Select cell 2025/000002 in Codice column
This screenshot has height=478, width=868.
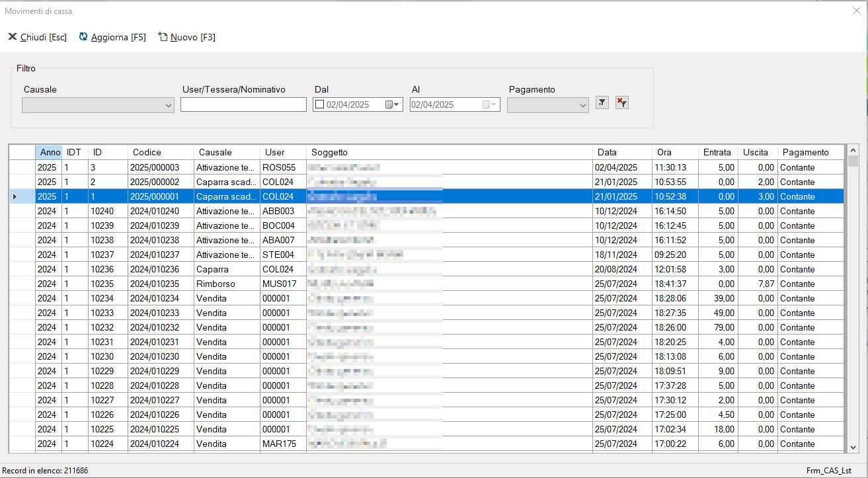(x=161, y=182)
